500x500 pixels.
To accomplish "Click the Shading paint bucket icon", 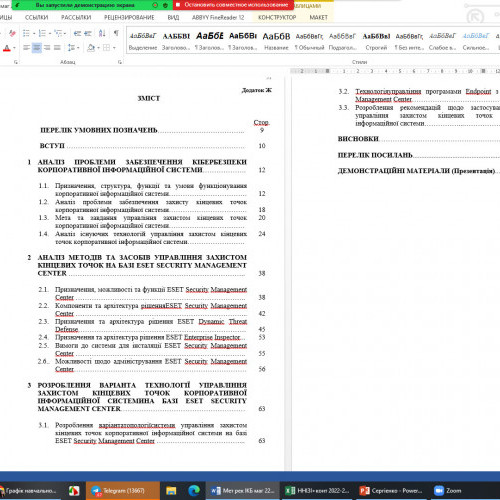I will [91, 48].
